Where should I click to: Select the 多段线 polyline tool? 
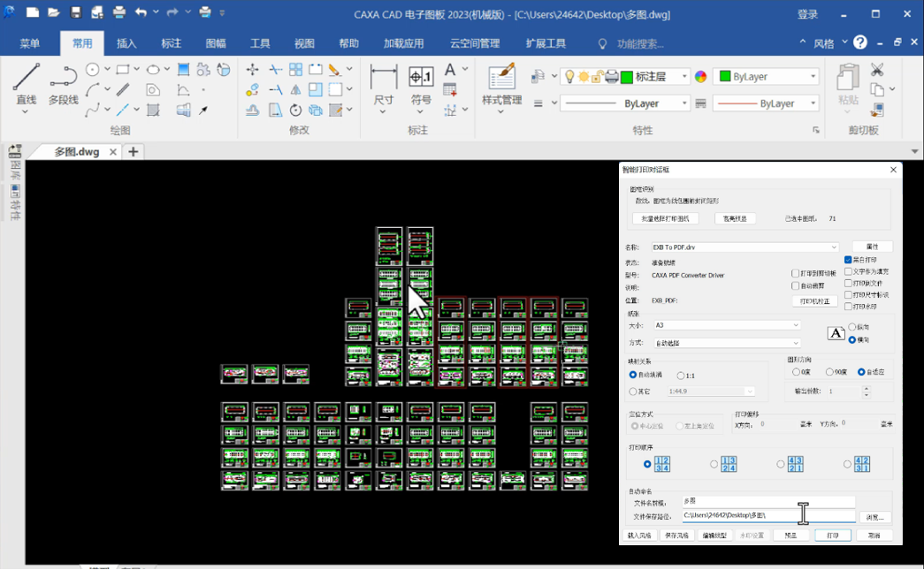pos(63,84)
